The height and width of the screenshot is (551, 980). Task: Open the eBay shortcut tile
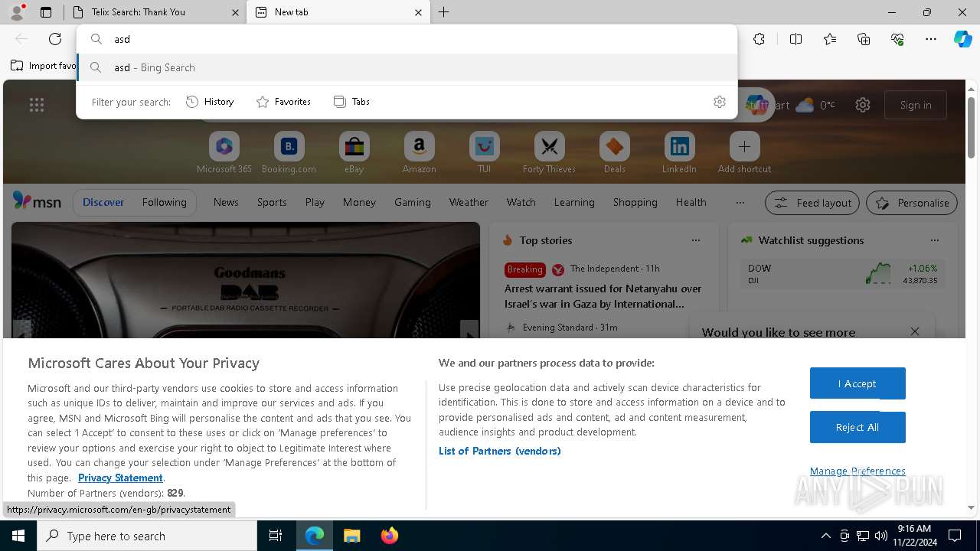[354, 153]
